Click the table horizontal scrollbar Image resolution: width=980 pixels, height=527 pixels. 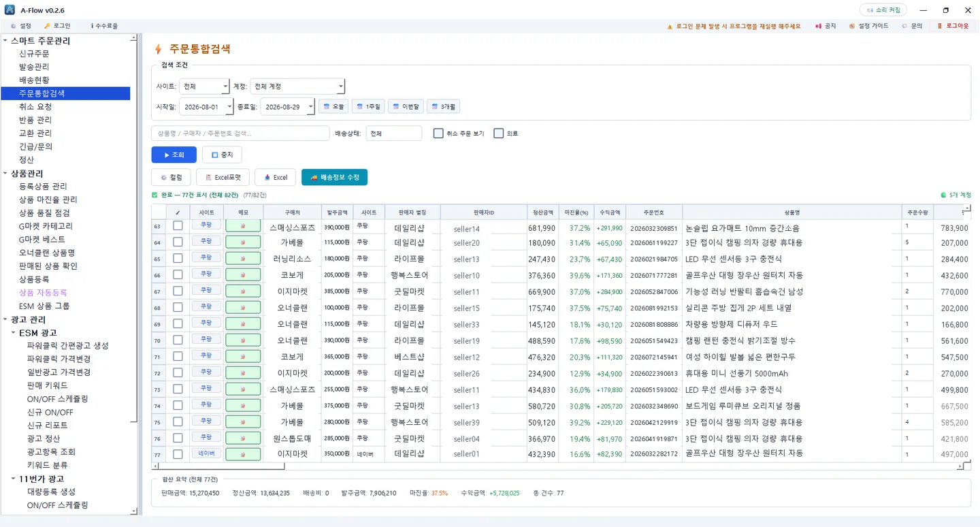pyautogui.click(x=221, y=466)
